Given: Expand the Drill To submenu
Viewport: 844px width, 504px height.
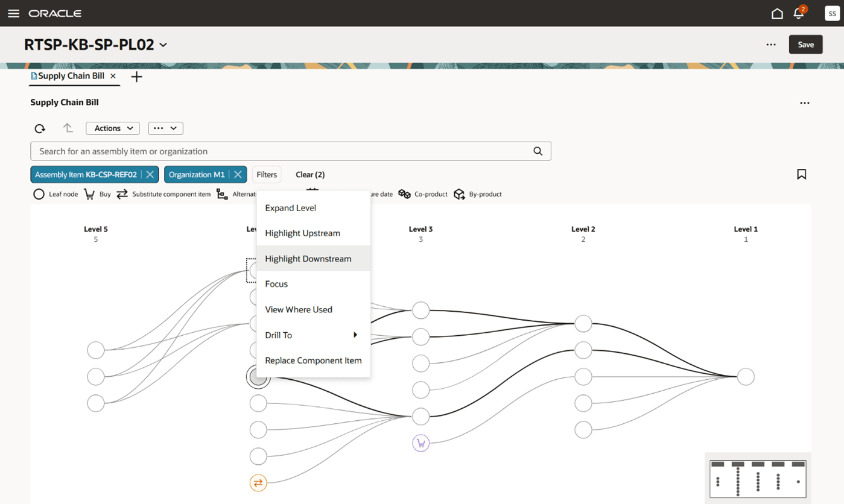Looking at the screenshot, I should click(x=313, y=335).
